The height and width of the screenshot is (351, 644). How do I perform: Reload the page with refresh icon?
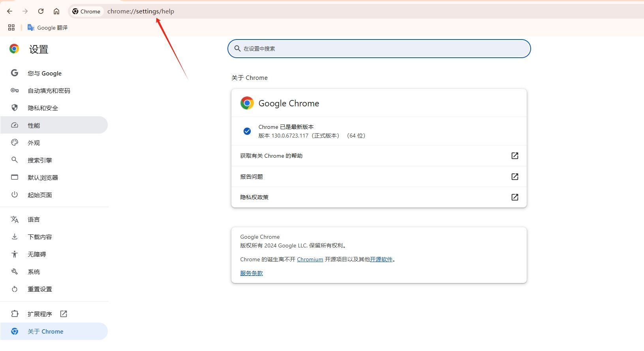coord(41,11)
